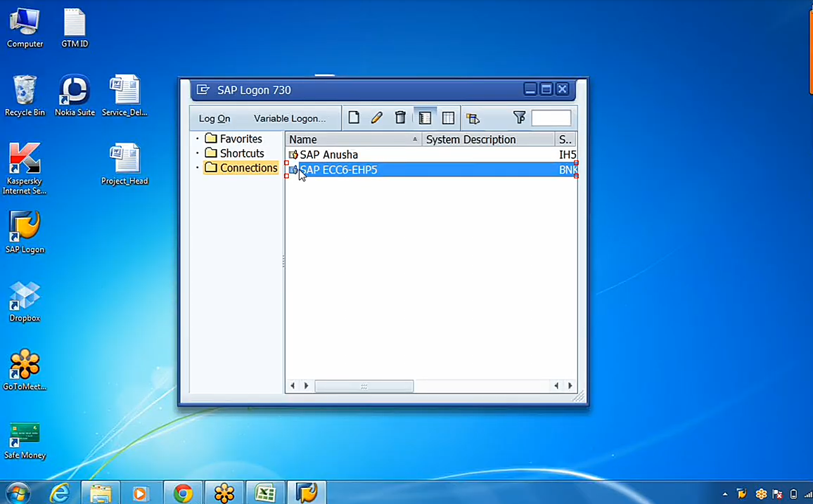The height and width of the screenshot is (504, 813).
Task: Click the SAP Logon system tray icon
Action: pyautogui.click(x=742, y=494)
